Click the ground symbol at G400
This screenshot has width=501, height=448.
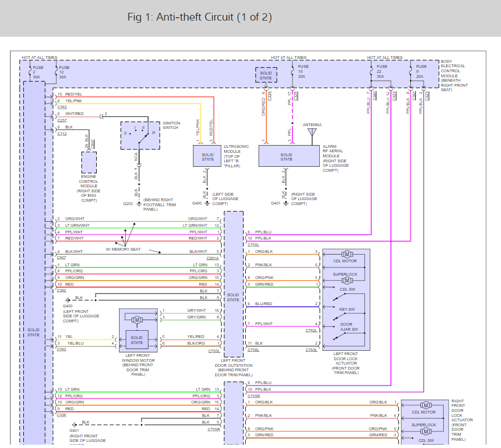coord(68,300)
